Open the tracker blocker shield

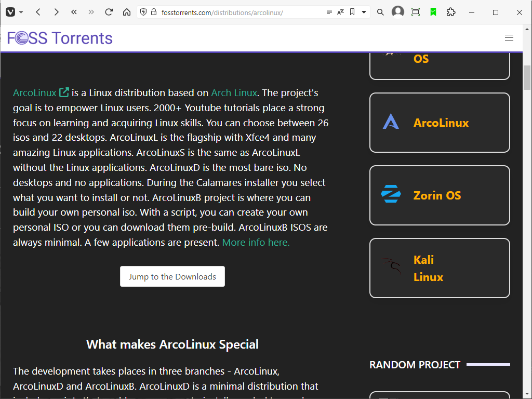point(143,12)
